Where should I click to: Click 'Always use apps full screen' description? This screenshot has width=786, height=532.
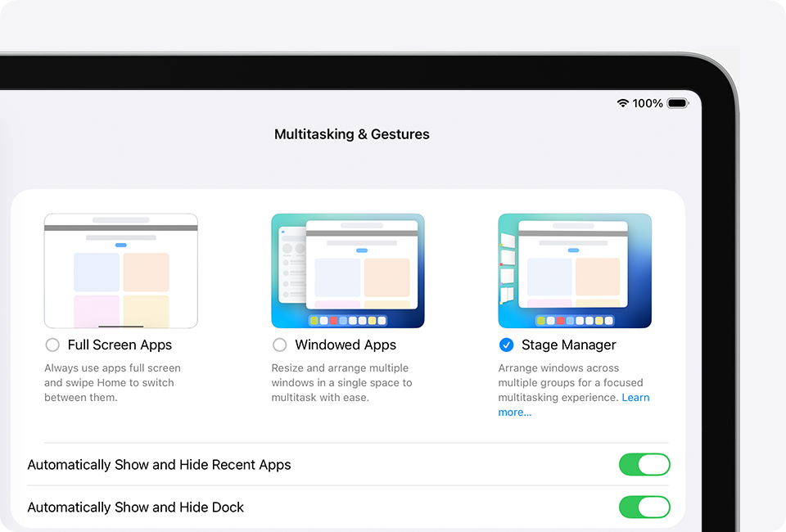click(112, 383)
